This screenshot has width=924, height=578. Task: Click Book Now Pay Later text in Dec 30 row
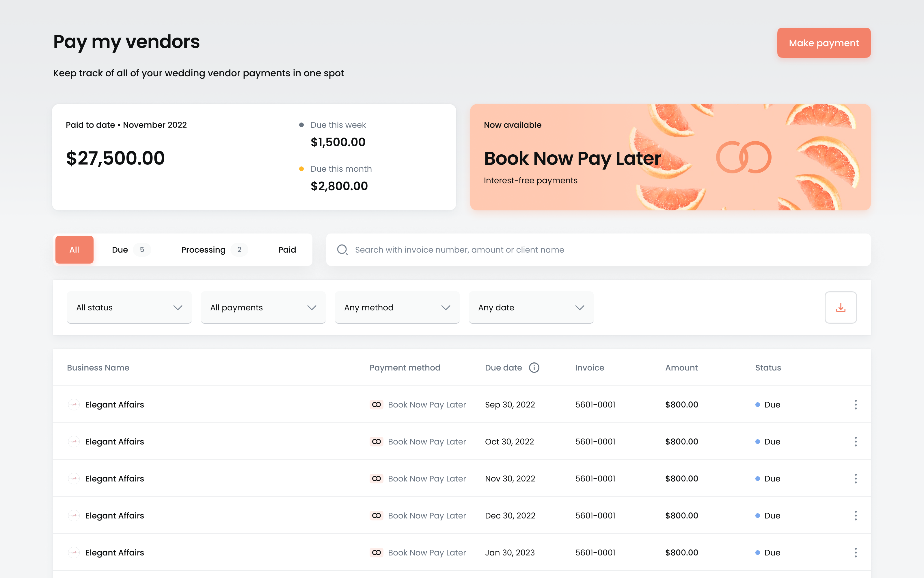[427, 516]
